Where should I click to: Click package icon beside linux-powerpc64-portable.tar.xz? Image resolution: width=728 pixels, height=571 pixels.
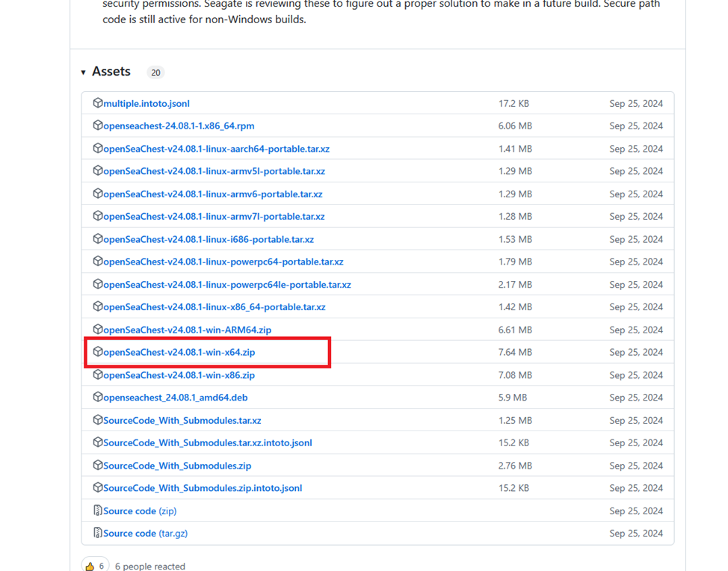(x=97, y=260)
